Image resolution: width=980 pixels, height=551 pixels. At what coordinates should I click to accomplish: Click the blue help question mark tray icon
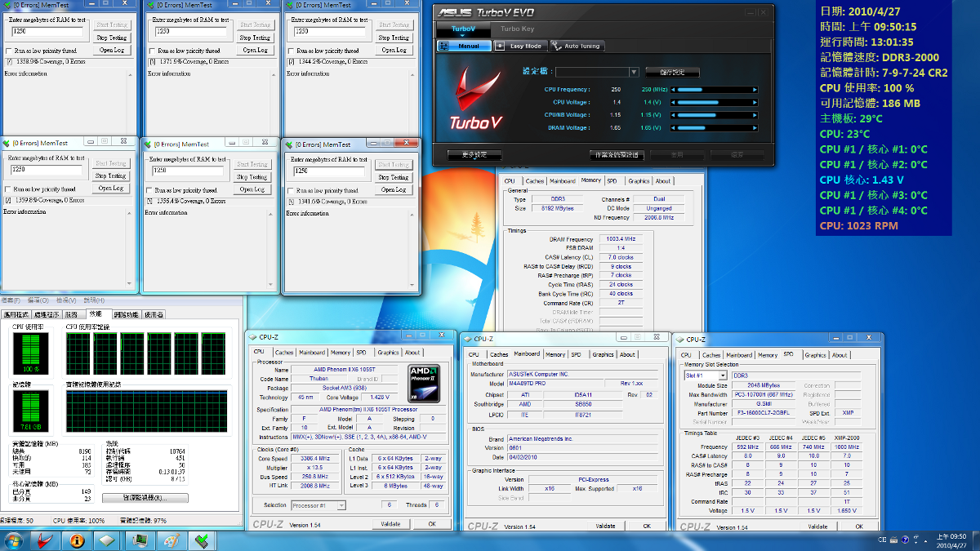(905, 540)
